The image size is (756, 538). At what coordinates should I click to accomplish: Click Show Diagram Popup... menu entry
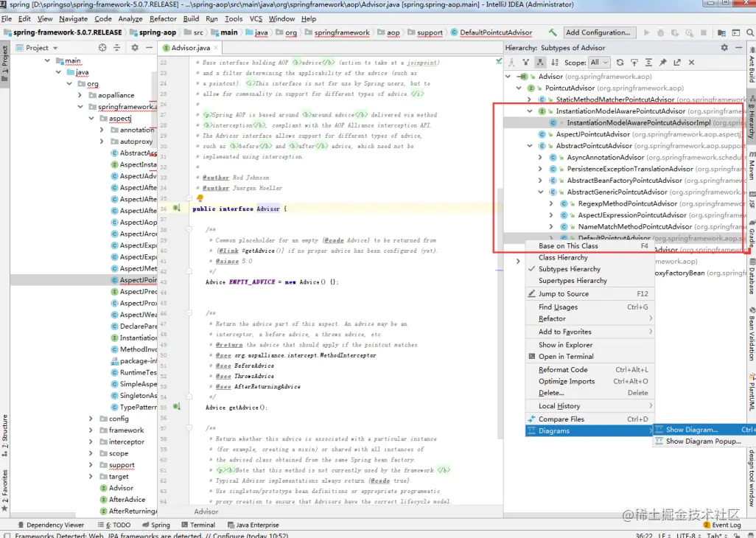coord(703,441)
